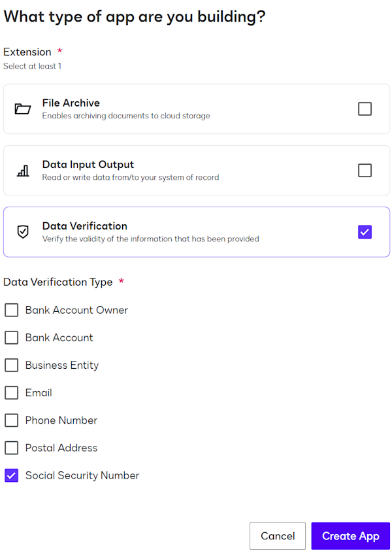Click the File Archive folder icon
392x559 pixels.
click(22, 108)
